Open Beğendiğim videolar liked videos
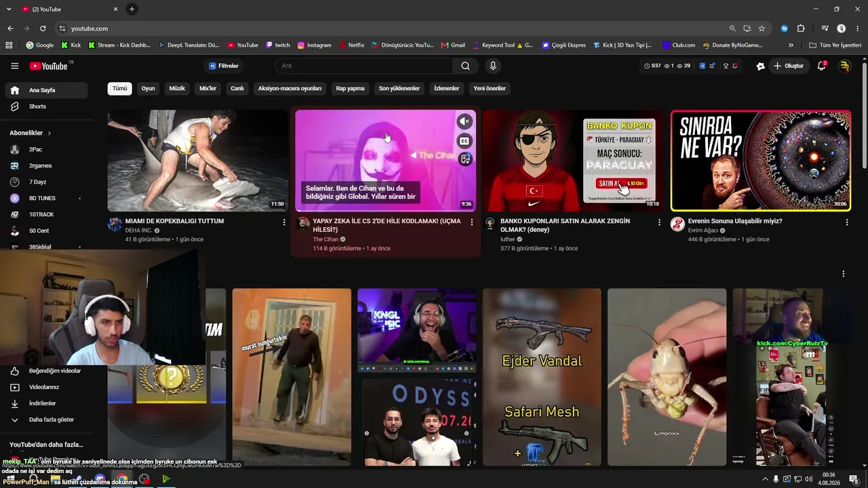Viewport: 868px width, 488px height. [x=46, y=371]
